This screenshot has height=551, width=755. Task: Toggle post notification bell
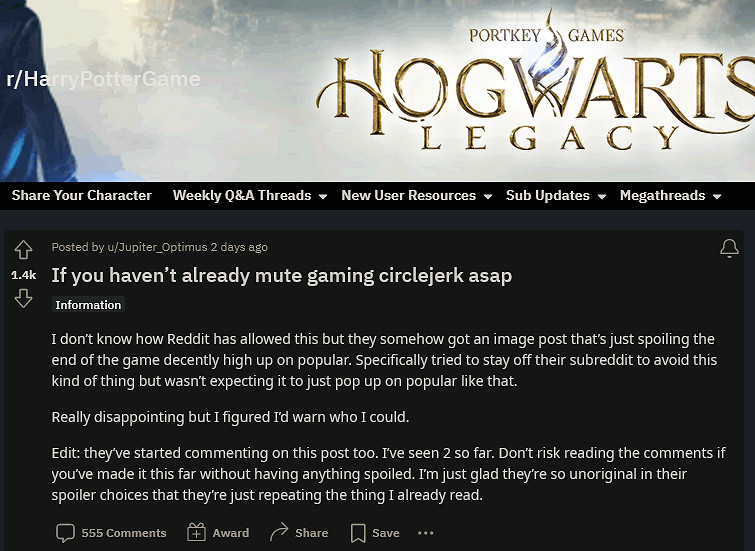tap(729, 248)
